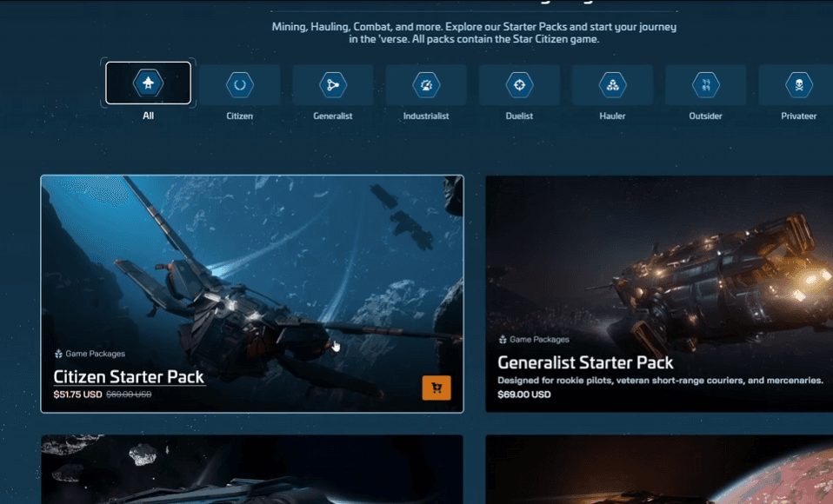The height and width of the screenshot is (504, 833).
Task: Click the Citizen filter label
Action: coord(240,116)
